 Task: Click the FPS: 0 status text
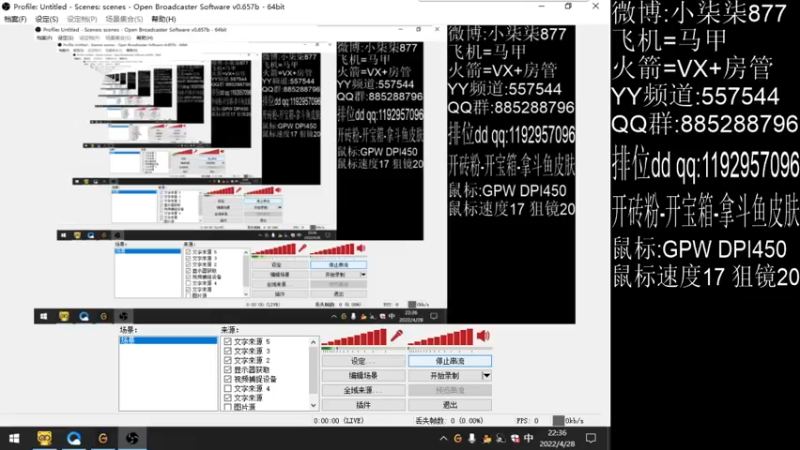click(527, 421)
